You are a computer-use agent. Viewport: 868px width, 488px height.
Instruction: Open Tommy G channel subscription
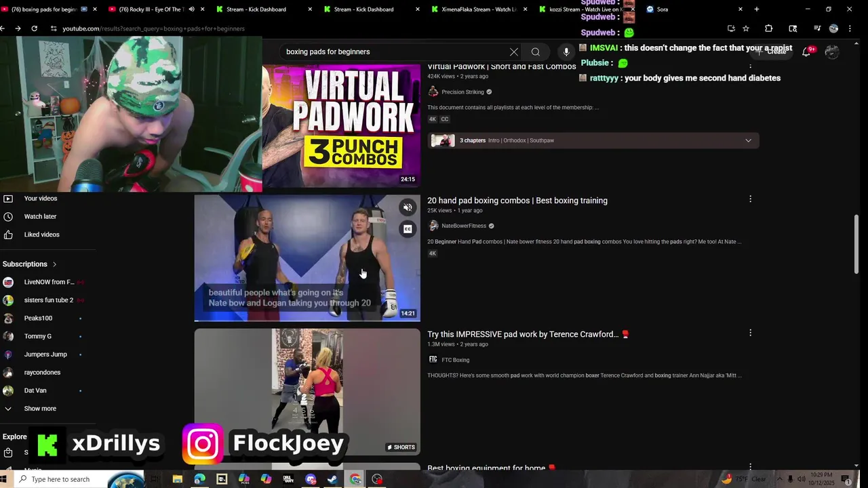(37, 336)
